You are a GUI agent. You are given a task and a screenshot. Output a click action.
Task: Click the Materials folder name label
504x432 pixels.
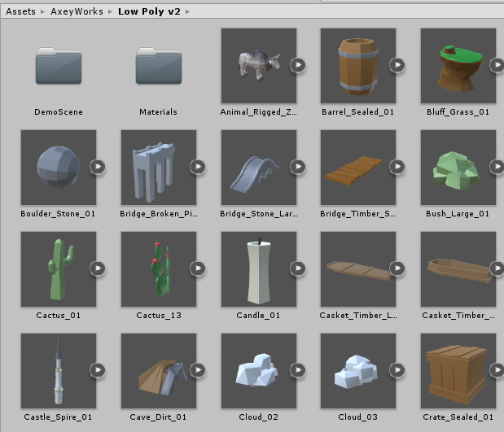pos(158,111)
